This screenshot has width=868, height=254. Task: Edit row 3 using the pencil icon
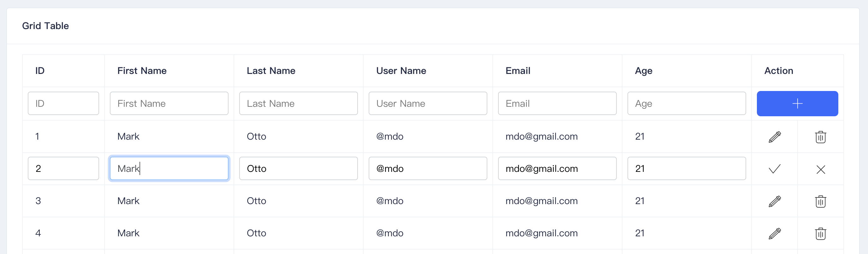pos(774,201)
